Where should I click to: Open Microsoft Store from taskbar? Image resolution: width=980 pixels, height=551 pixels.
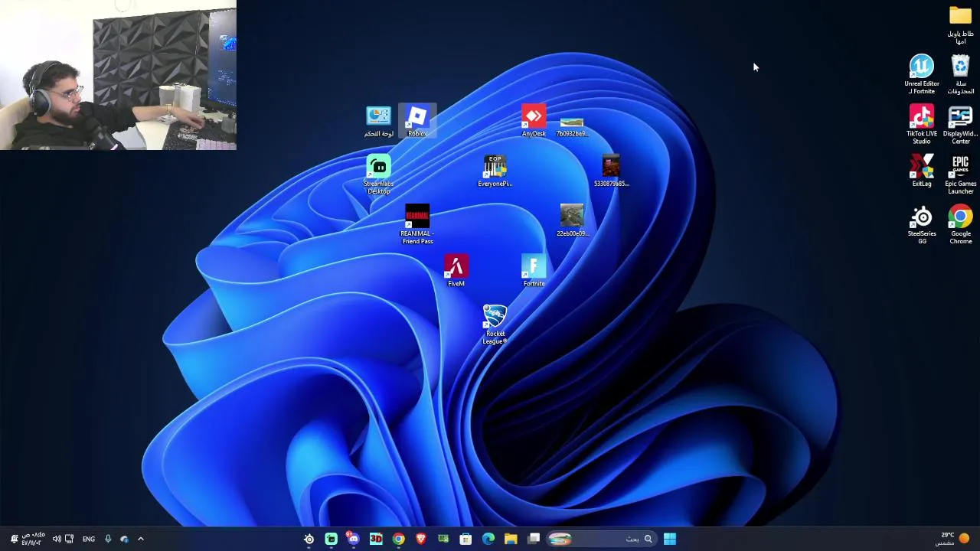pyautogui.click(x=465, y=539)
